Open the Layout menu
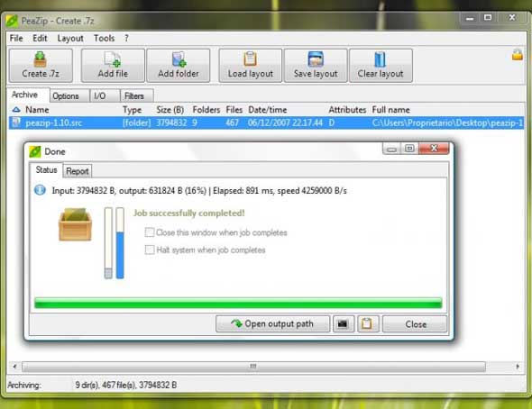 [x=70, y=39]
